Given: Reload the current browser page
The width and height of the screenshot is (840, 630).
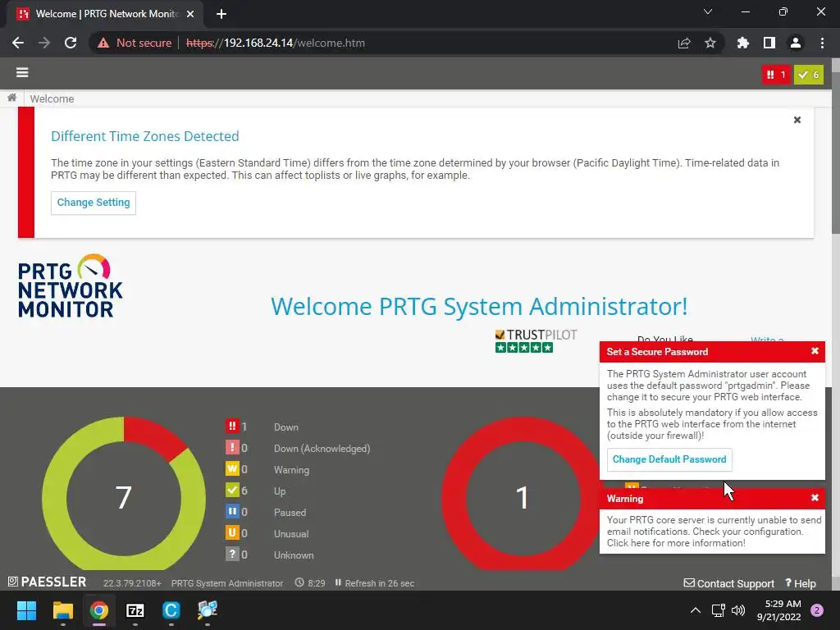Looking at the screenshot, I should [71, 43].
